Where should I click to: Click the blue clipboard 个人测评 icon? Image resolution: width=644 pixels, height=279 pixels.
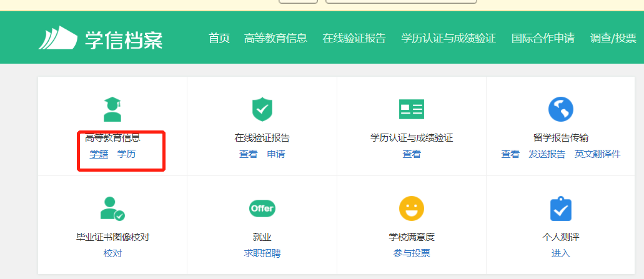[560, 208]
